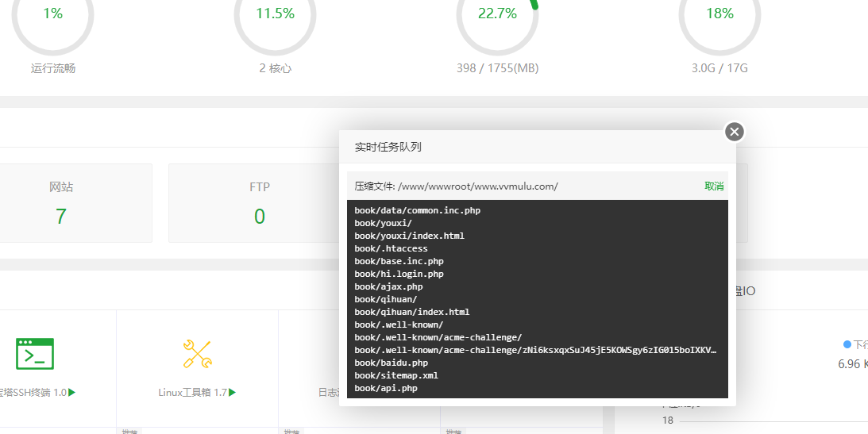Select log line book/sitemap.xml
The height and width of the screenshot is (434, 868).
pos(396,376)
